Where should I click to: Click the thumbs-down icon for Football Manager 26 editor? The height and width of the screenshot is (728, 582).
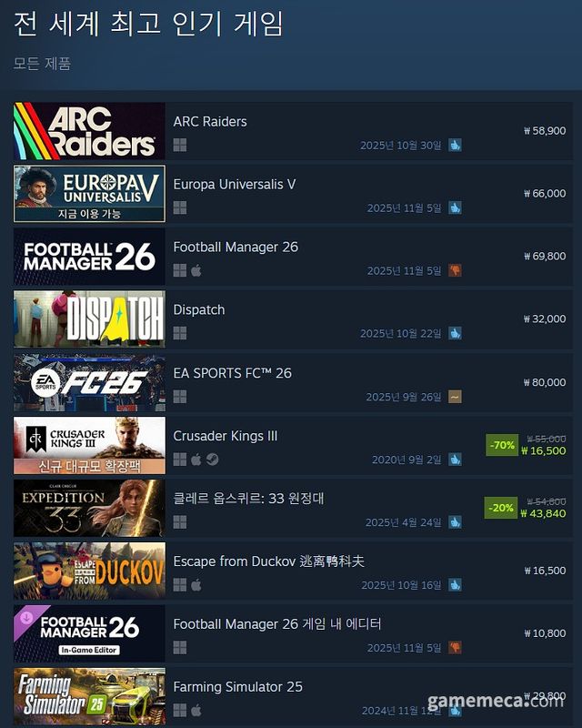tap(455, 648)
